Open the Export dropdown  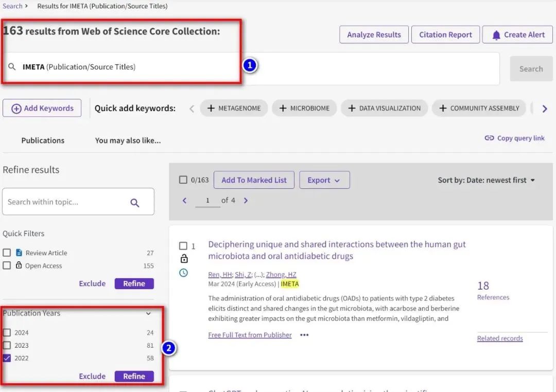tap(324, 180)
